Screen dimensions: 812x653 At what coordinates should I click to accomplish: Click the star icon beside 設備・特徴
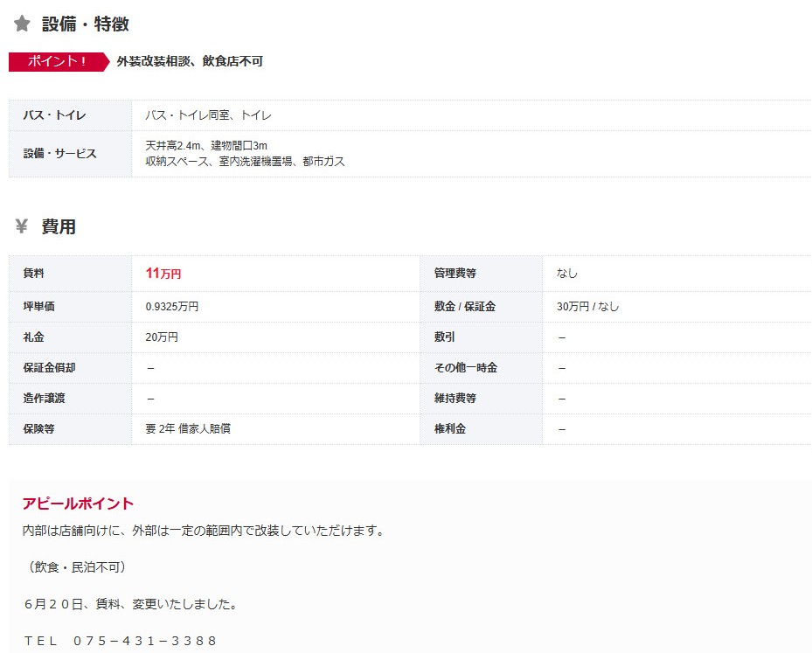22,24
